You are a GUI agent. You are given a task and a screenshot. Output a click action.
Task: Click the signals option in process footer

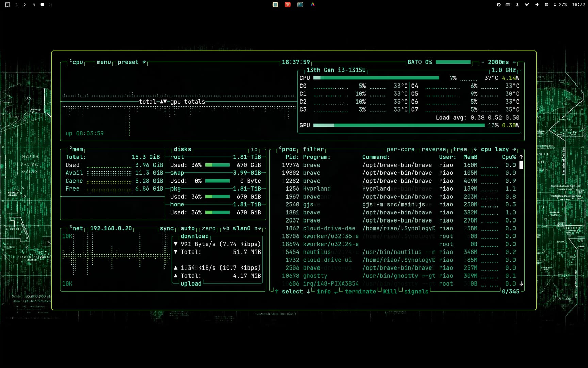416,292
